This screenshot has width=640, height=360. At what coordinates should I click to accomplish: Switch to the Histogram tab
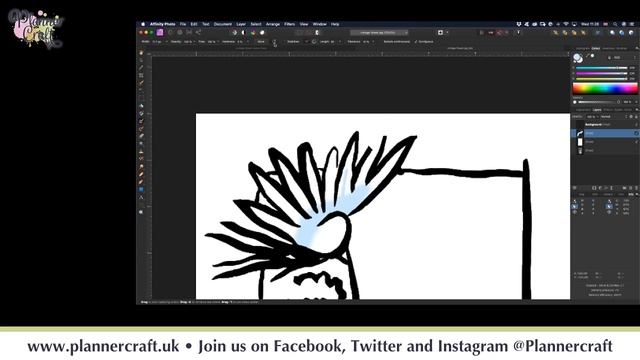pyautogui.click(x=582, y=48)
